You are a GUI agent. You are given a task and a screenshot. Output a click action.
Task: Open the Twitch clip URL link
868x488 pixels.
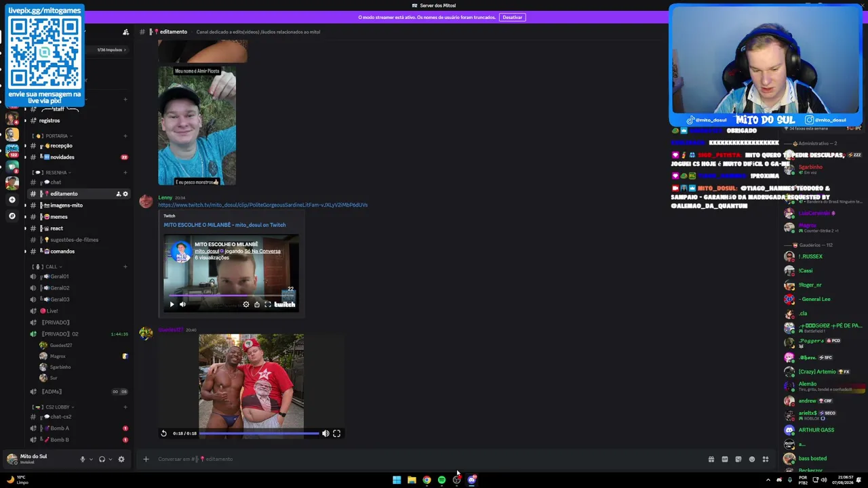click(263, 205)
